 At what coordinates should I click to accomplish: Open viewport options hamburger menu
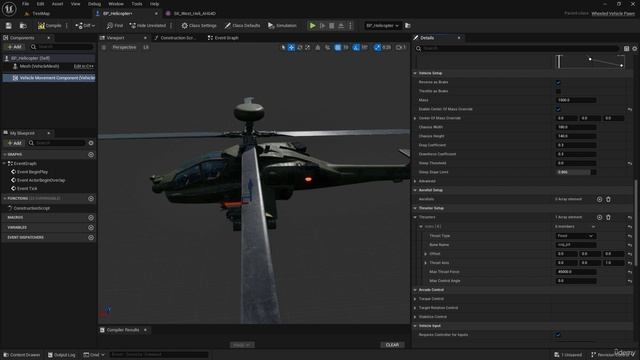click(x=104, y=47)
